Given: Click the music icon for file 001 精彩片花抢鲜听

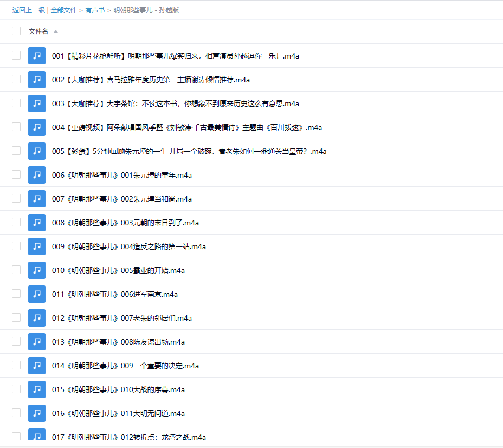Looking at the screenshot, I should [x=36, y=55].
